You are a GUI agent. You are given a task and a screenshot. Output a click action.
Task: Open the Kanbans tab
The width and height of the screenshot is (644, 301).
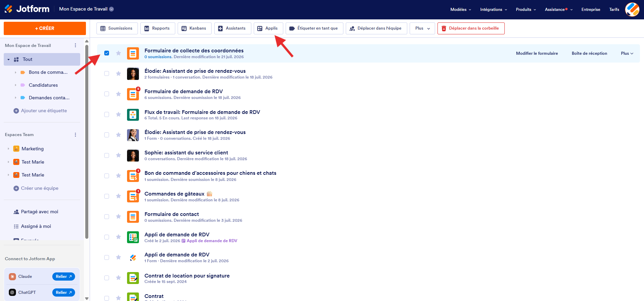pyautogui.click(x=194, y=28)
